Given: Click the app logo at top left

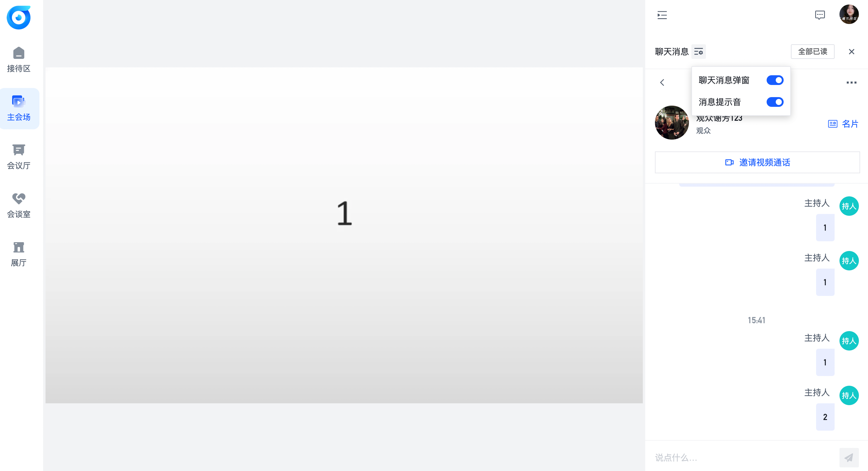Looking at the screenshot, I should click(19, 18).
